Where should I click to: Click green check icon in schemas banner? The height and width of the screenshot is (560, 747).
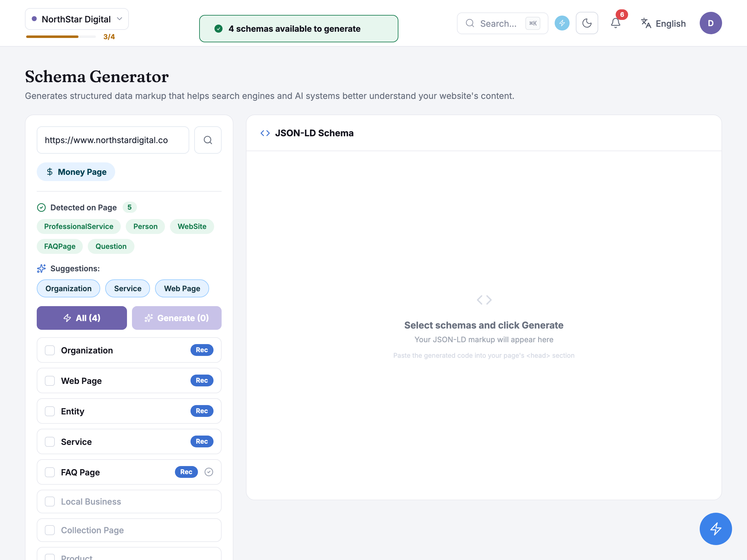pos(218,29)
